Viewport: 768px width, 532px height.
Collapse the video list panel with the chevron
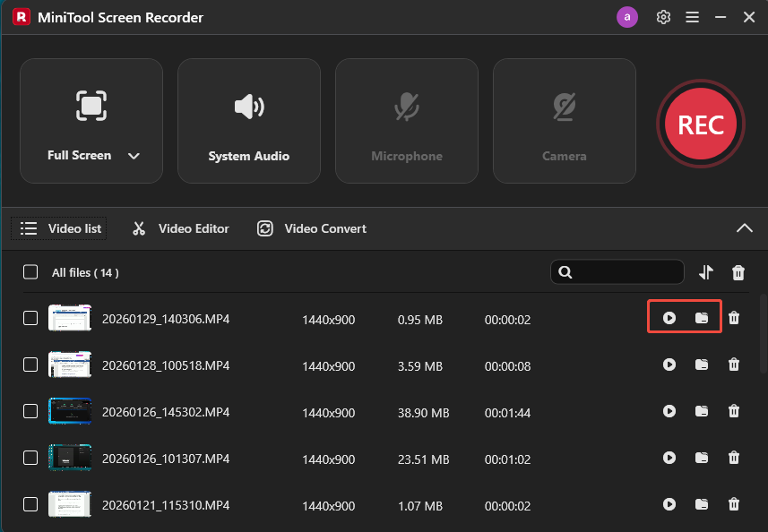click(x=744, y=227)
